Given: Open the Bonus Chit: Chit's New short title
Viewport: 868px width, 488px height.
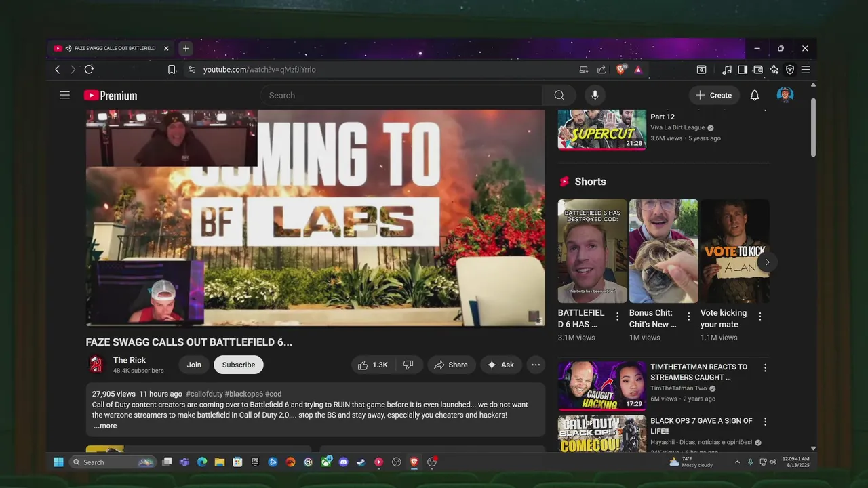Looking at the screenshot, I should [x=652, y=319].
